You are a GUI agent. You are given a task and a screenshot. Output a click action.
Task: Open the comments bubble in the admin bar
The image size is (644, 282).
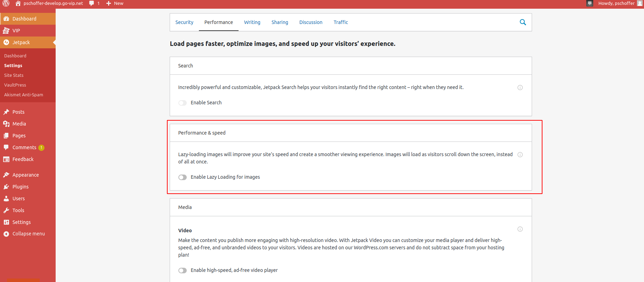click(x=91, y=3)
